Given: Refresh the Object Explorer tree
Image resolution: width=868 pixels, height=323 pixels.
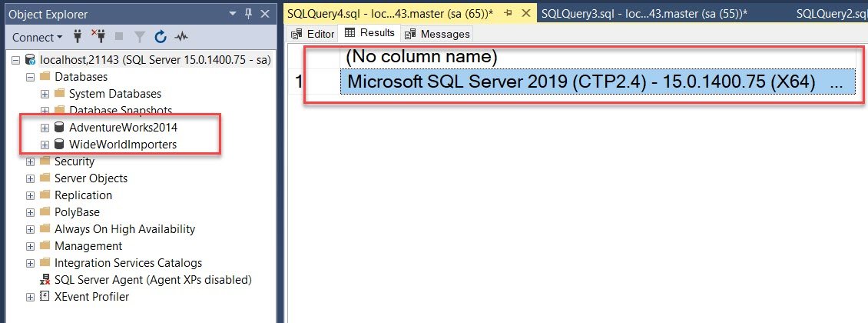Looking at the screenshot, I should (161, 37).
